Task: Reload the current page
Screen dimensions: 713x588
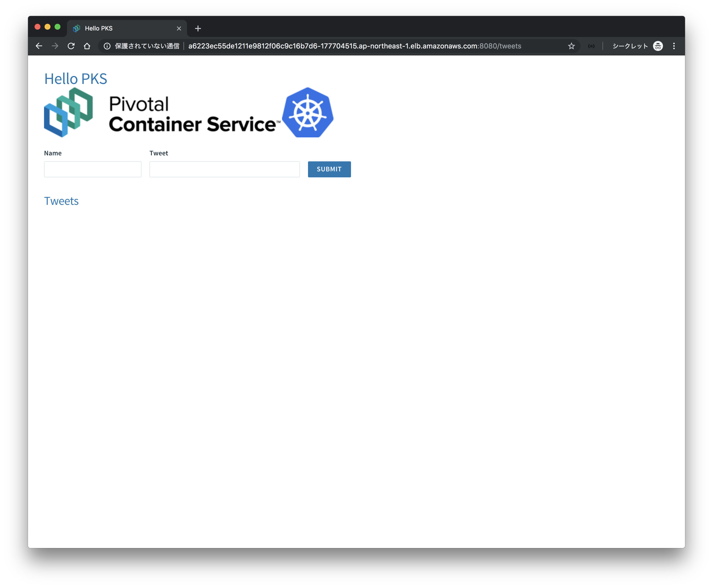Action: (x=71, y=46)
